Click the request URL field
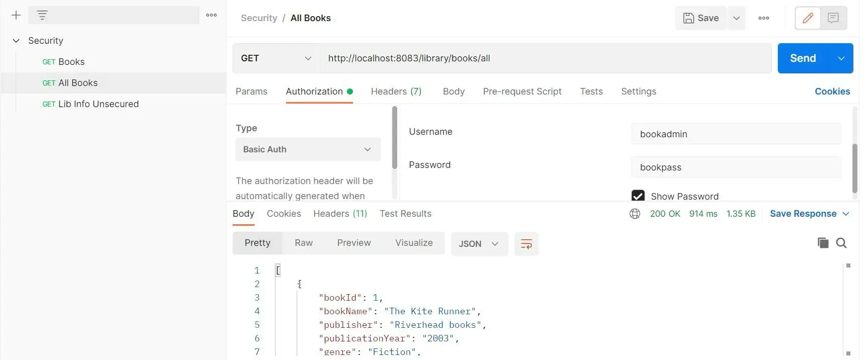The width and height of the screenshot is (868, 360). [545, 58]
